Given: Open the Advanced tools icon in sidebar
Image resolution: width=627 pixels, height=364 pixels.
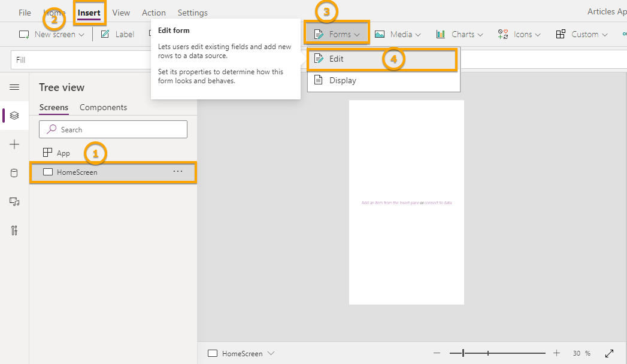Looking at the screenshot, I should [14, 230].
